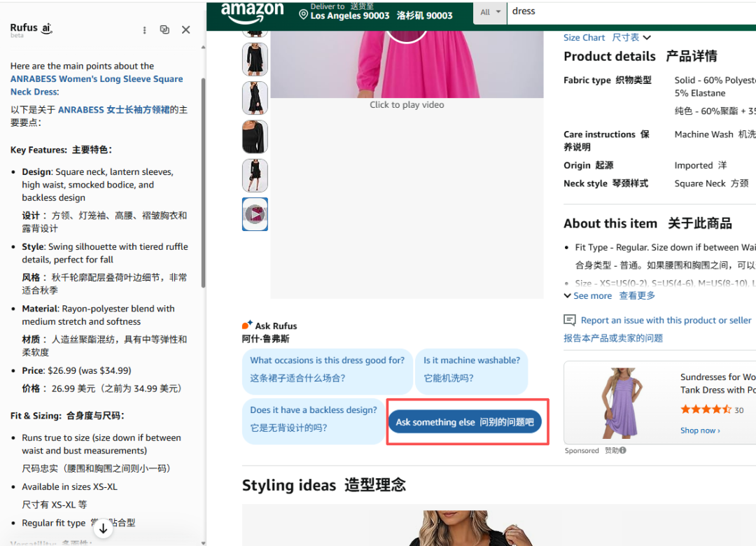Click the 'Square Neck' neck style value
This screenshot has width=756, height=546.
(x=699, y=183)
